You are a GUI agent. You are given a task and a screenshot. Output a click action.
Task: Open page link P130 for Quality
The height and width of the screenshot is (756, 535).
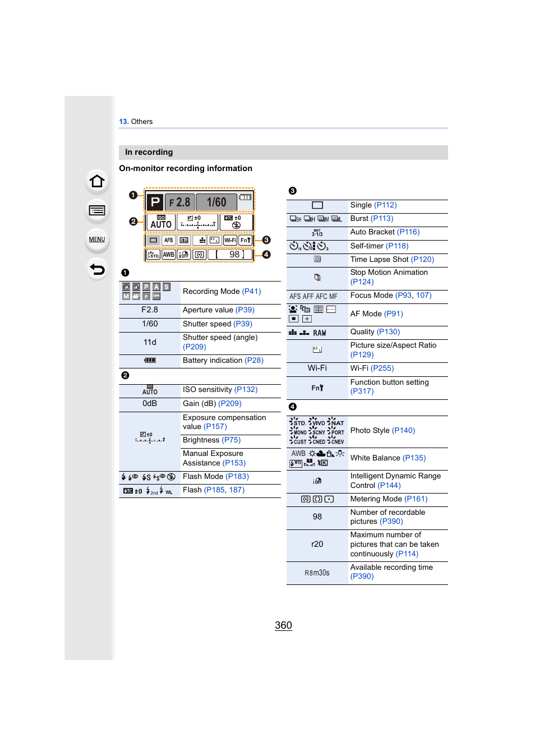(x=389, y=332)
